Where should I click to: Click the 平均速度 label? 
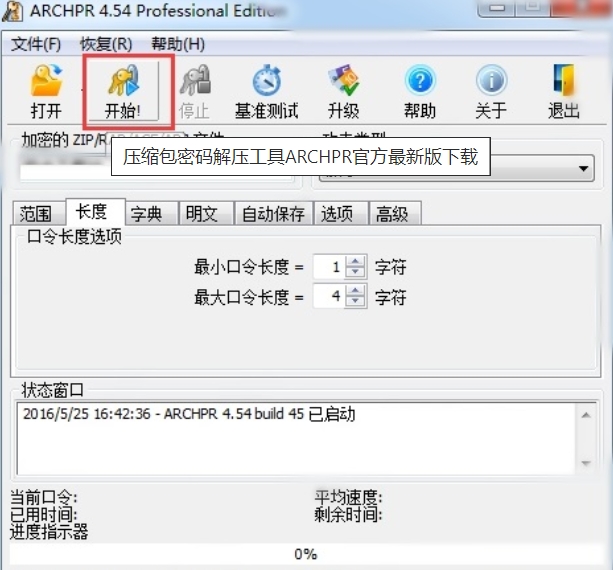click(x=348, y=498)
